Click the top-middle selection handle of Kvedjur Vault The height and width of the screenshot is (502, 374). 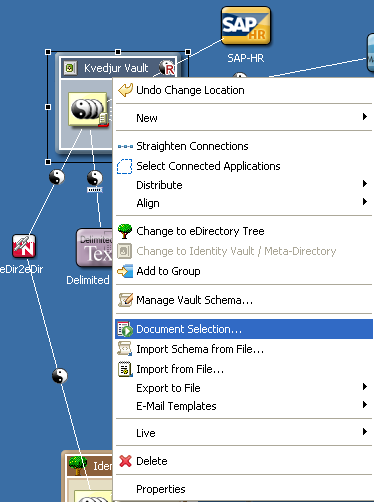118,52
